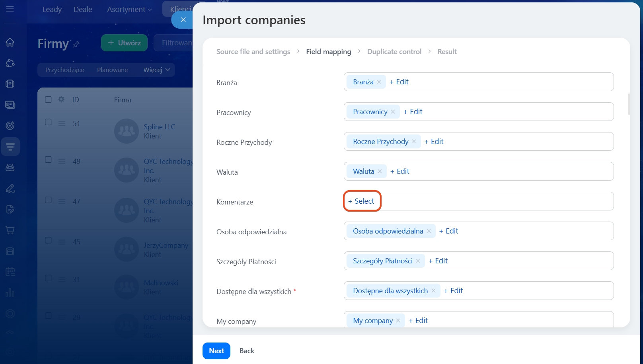Click the CRM funnel icon in sidebar
The height and width of the screenshot is (364, 643).
coord(10,147)
